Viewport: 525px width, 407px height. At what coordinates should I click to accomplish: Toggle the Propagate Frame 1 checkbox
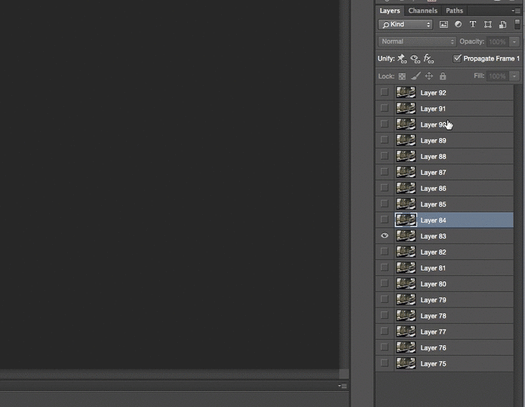[x=457, y=58]
